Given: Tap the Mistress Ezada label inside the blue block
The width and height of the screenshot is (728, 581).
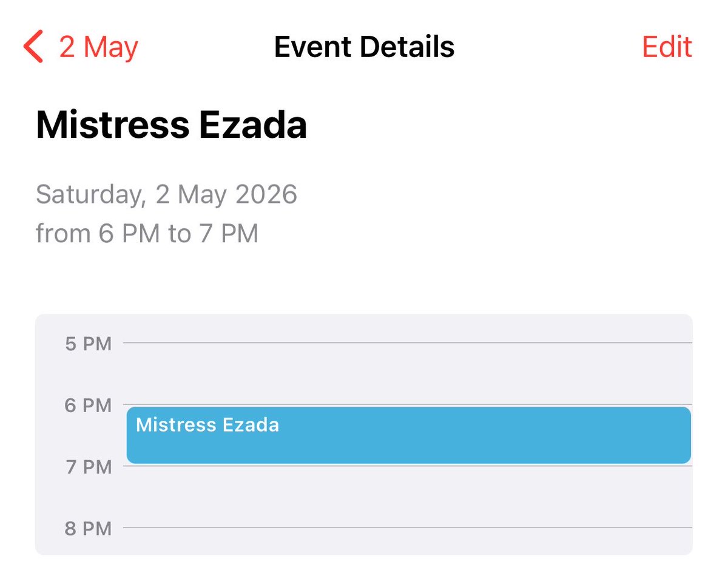Looking at the screenshot, I should point(207,424).
